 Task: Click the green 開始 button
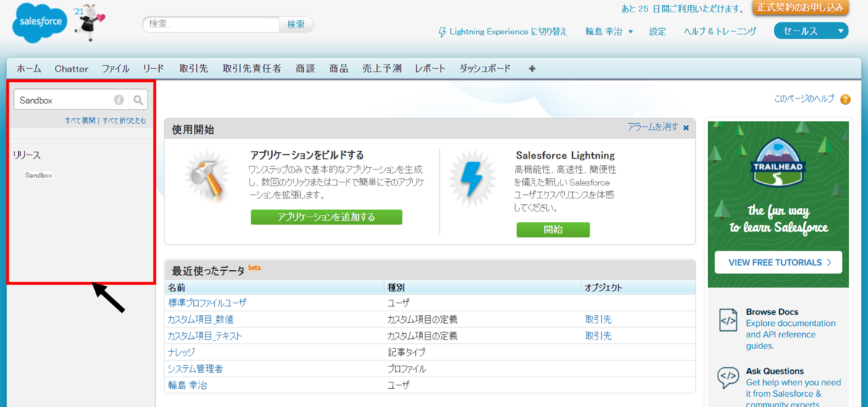coord(553,230)
